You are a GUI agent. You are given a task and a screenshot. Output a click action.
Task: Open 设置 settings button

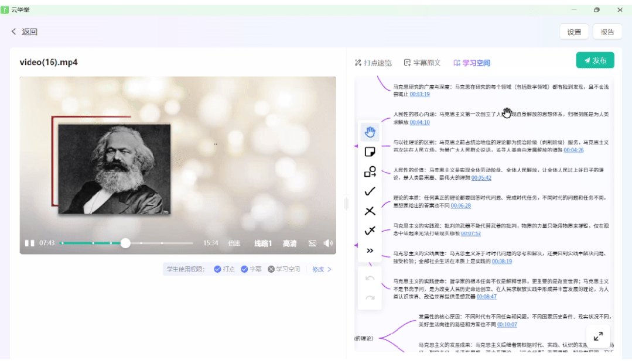coord(574,32)
